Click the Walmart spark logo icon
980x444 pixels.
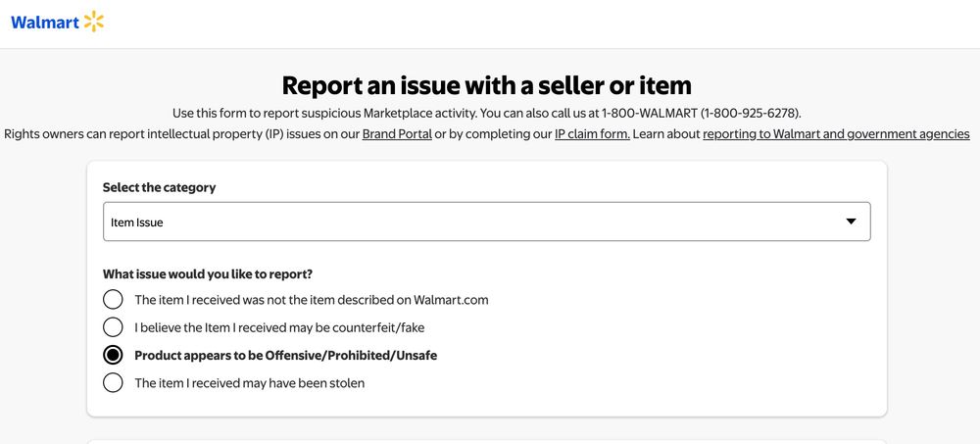(x=94, y=22)
